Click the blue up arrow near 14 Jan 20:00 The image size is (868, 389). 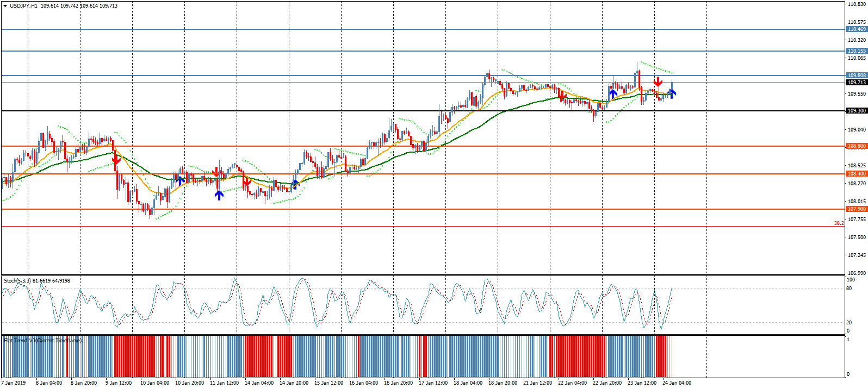(295, 184)
